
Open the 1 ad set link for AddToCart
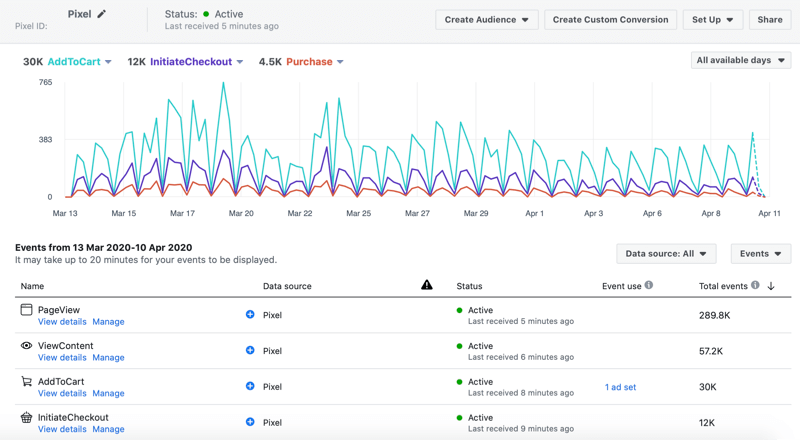[620, 387]
